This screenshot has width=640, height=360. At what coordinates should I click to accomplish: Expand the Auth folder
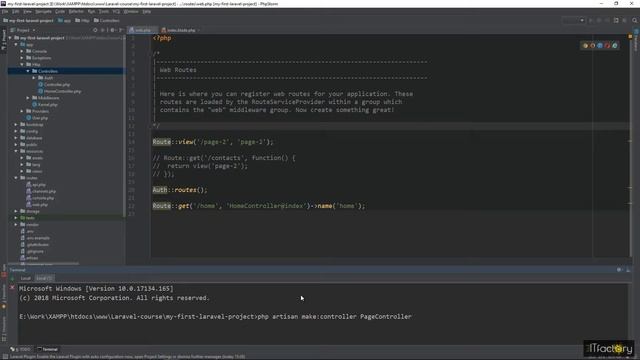34,78
